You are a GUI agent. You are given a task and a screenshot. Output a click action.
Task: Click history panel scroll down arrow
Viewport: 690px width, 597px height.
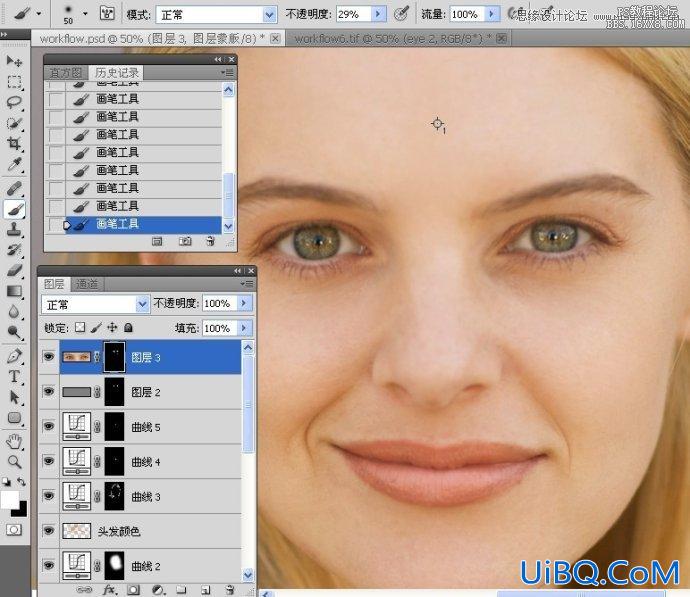coord(228,227)
